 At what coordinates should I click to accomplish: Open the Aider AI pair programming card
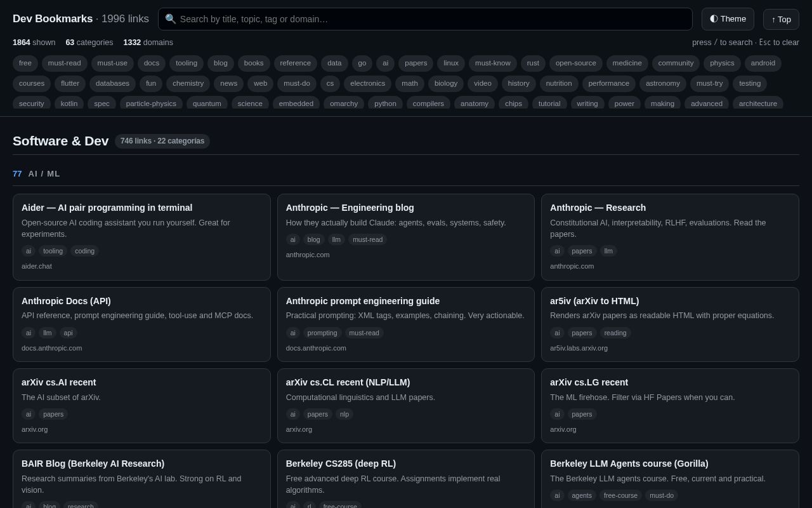[141, 237]
